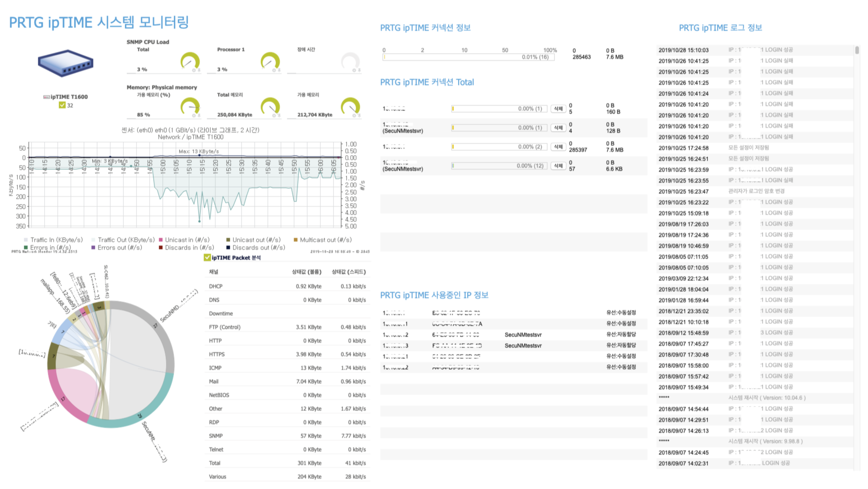Click the 0.00% (12) connection progress bar
Screen dimensions: 868x489
[499, 166]
